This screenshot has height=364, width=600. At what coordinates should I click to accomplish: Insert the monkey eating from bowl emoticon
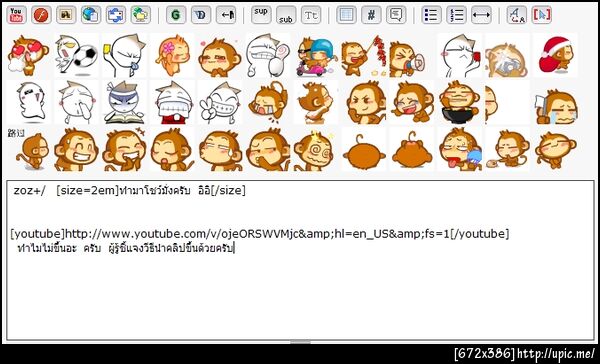coord(459,102)
